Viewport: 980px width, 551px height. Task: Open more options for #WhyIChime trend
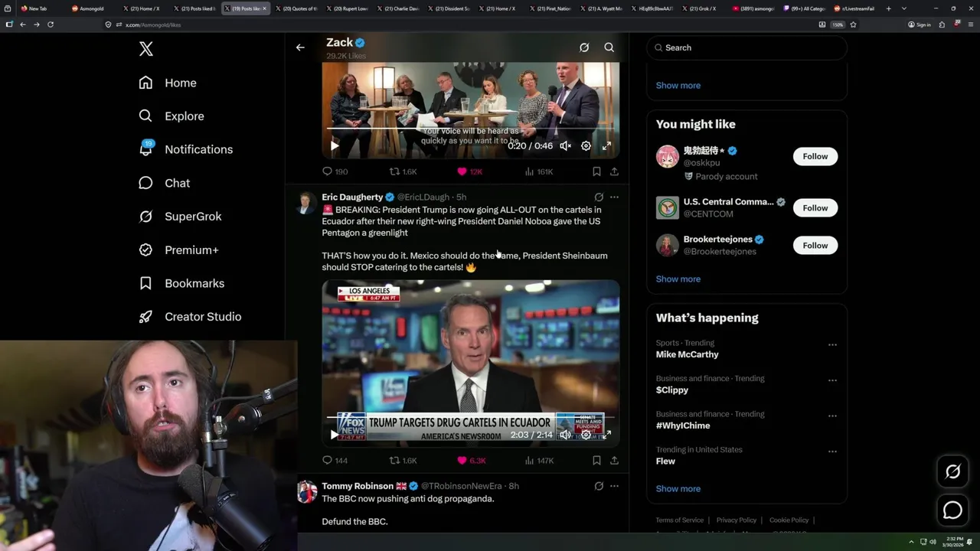pos(832,416)
